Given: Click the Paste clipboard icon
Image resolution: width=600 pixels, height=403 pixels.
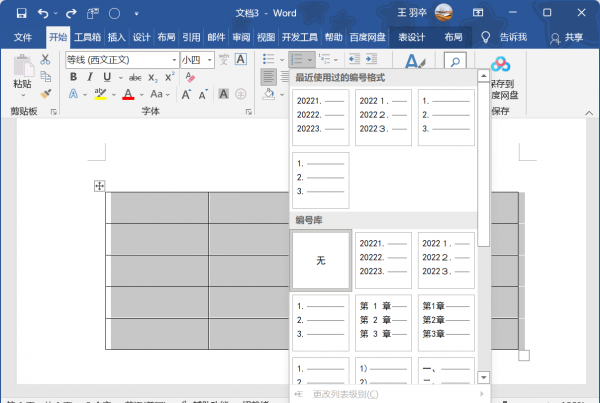Looking at the screenshot, I should tap(22, 70).
